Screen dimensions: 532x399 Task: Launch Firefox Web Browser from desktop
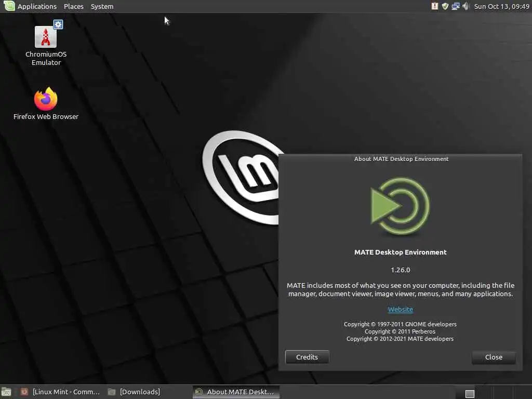click(46, 103)
